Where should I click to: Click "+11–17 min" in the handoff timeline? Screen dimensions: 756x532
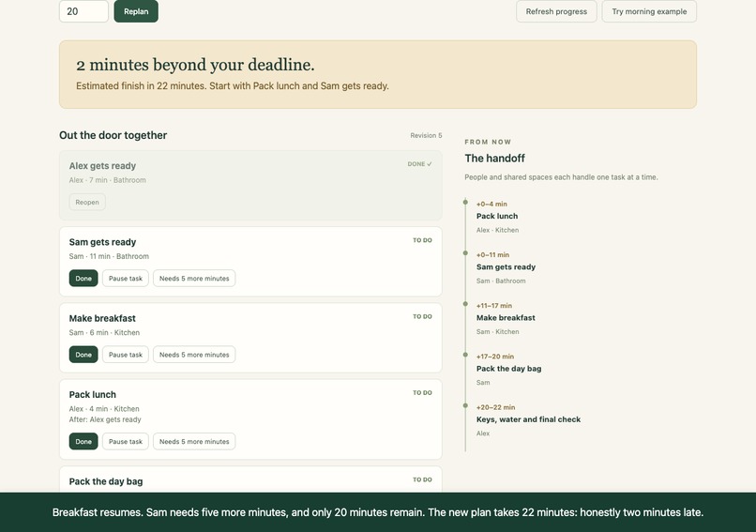click(494, 306)
